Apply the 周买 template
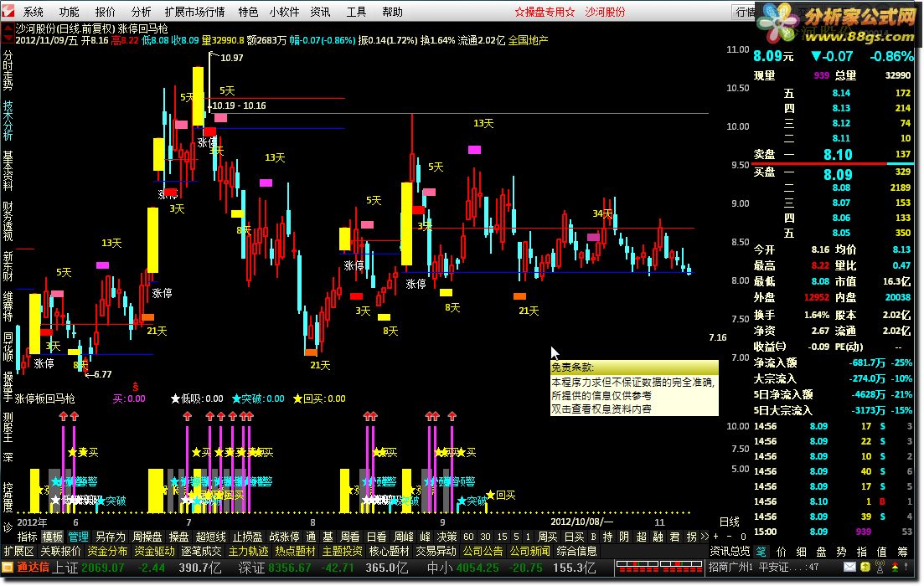 [547, 537]
